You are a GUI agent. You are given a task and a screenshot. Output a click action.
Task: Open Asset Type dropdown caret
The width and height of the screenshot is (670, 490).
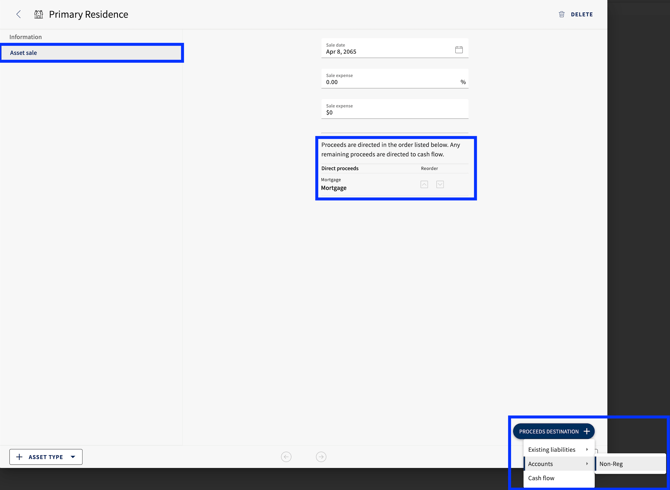[x=73, y=457]
